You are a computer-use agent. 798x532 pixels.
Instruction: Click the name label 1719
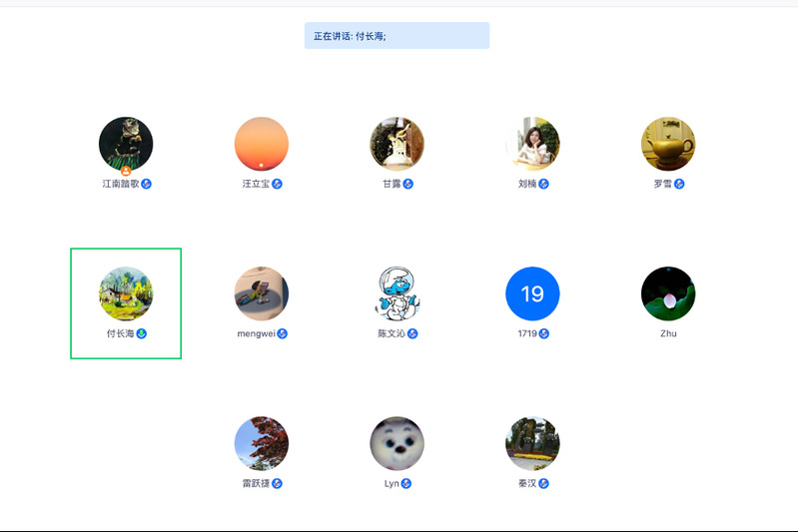pyautogui.click(x=527, y=333)
